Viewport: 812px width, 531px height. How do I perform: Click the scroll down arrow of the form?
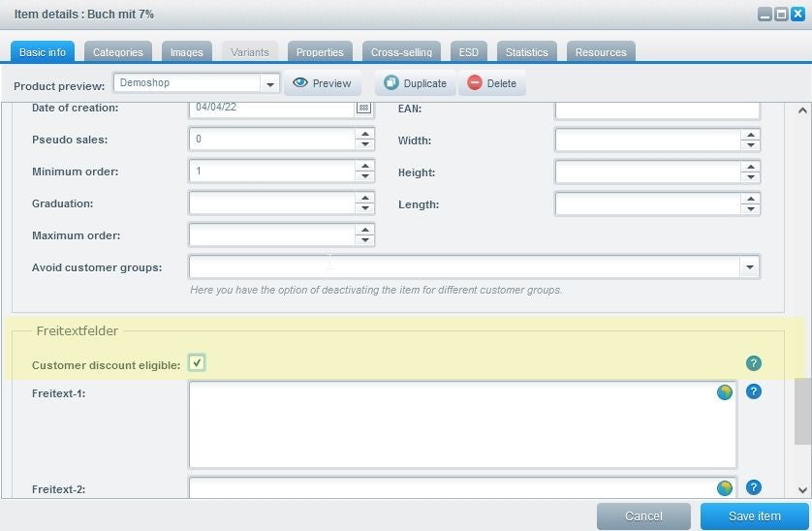[802, 489]
